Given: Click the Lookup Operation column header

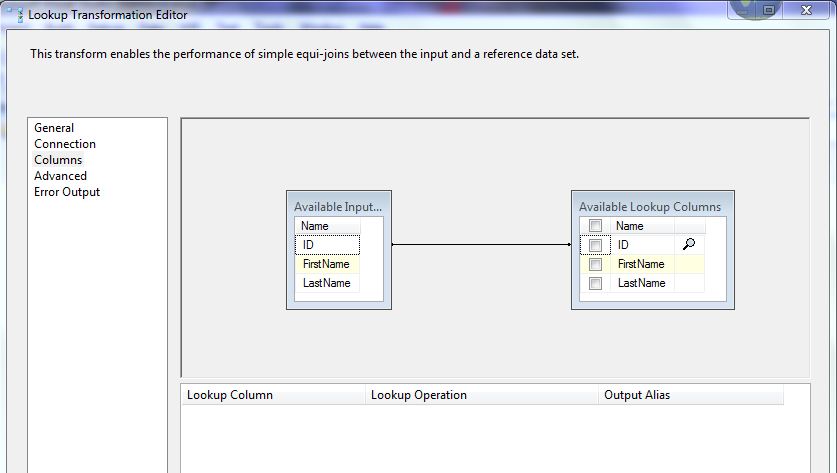Looking at the screenshot, I should tap(481, 395).
